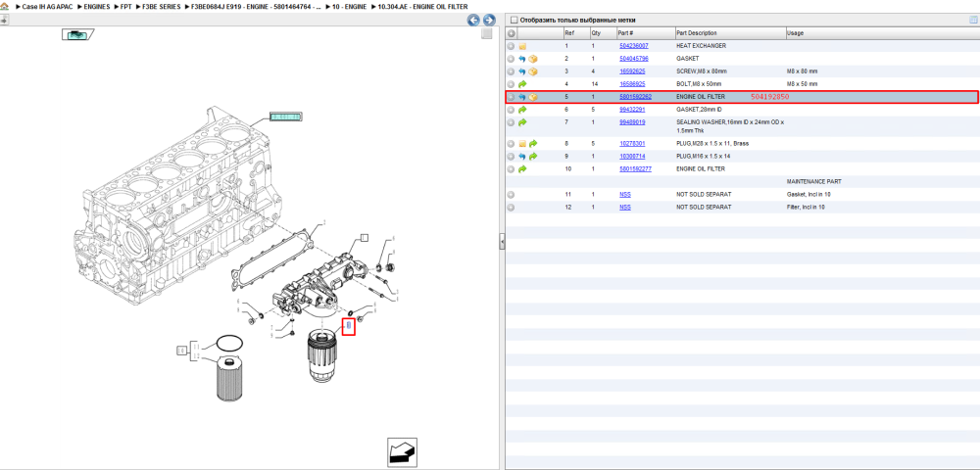Click the box icon on GASKET ref 2 row

533,59
